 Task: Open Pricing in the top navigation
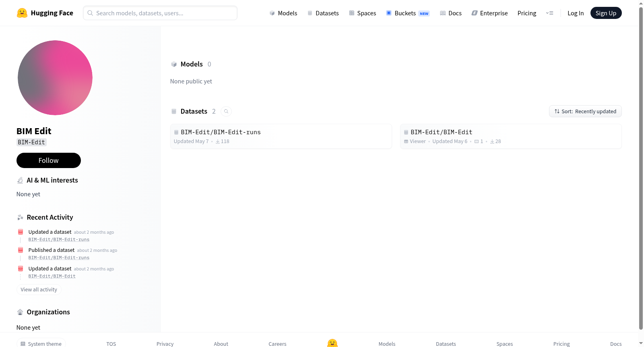tap(527, 13)
